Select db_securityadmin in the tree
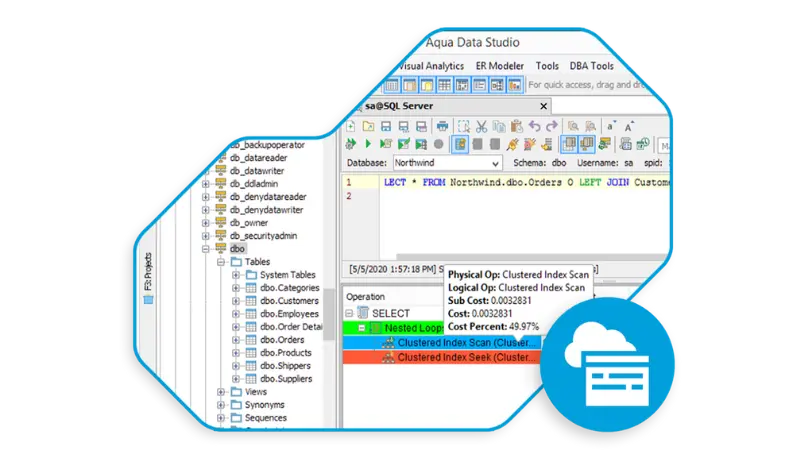 [263, 236]
